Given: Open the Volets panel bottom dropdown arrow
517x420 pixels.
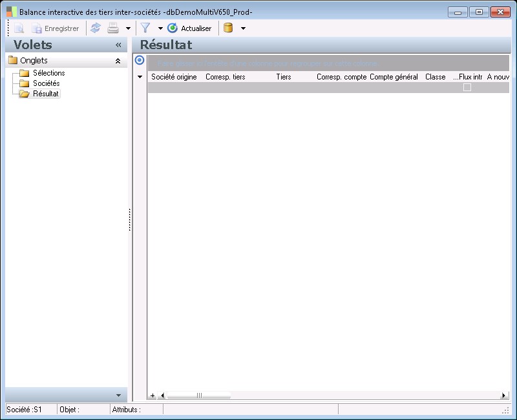Looking at the screenshot, I should pyautogui.click(x=119, y=395).
